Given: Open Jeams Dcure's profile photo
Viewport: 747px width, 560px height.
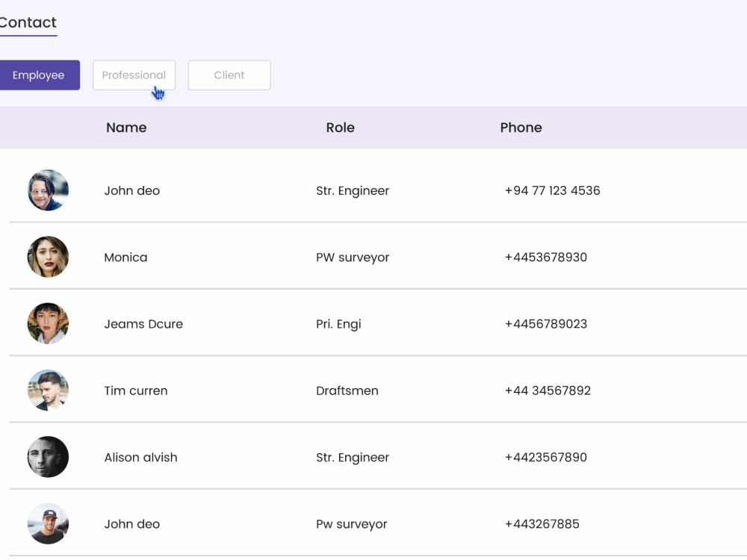Looking at the screenshot, I should (x=48, y=323).
